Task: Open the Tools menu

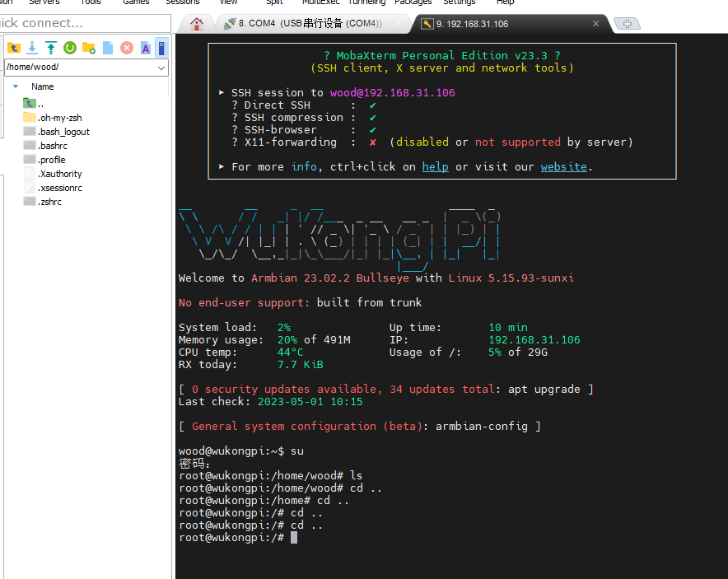Action: tap(91, 2)
